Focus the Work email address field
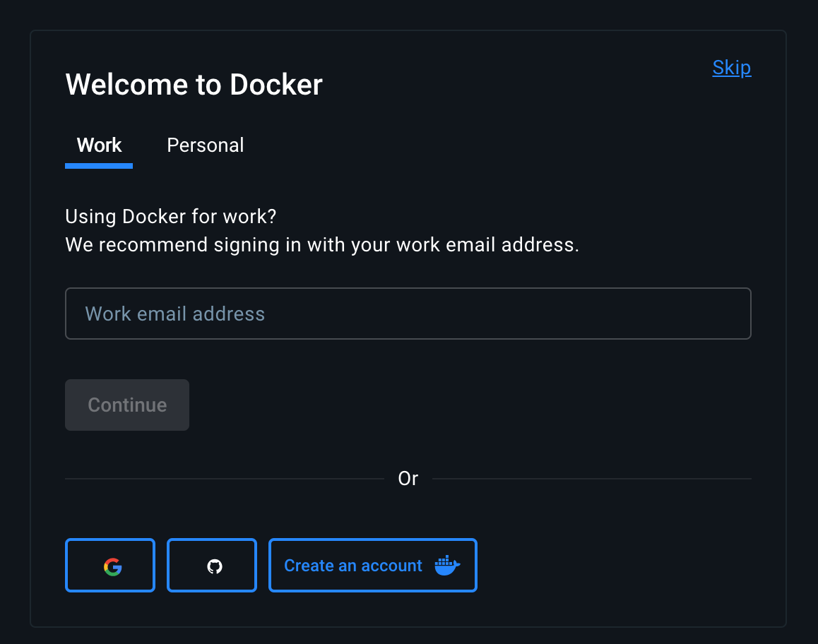This screenshot has width=818, height=644. (x=408, y=314)
